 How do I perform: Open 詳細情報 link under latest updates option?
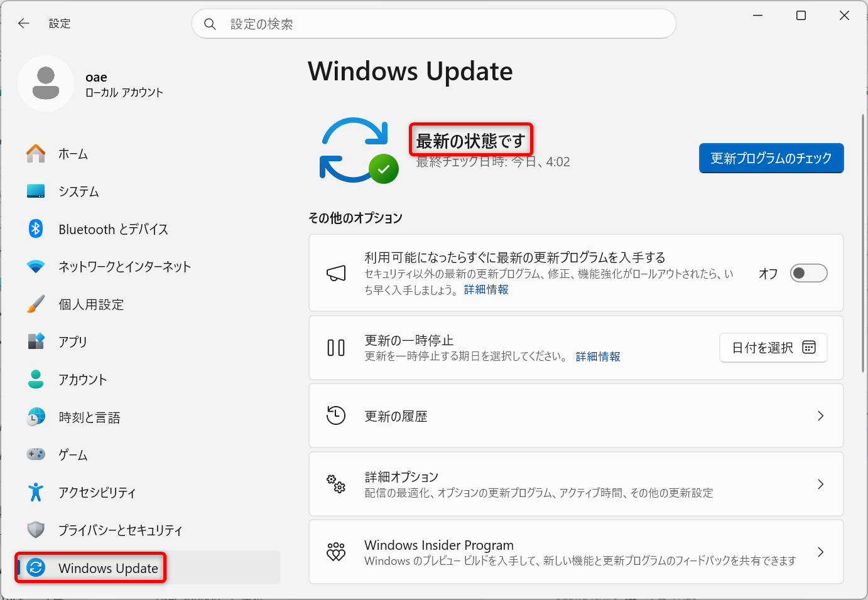point(486,289)
